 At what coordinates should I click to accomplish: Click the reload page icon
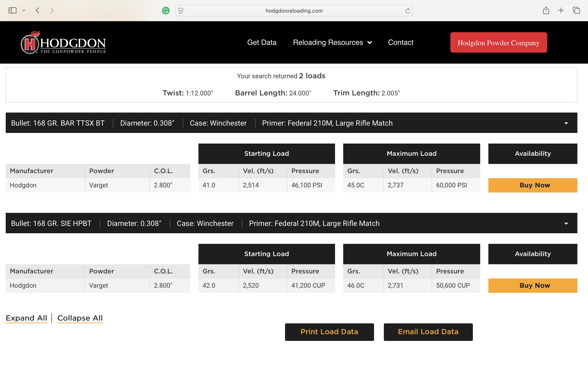click(x=408, y=11)
